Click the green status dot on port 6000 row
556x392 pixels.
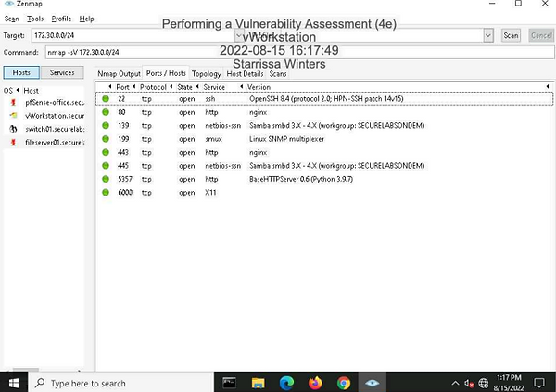click(x=106, y=192)
